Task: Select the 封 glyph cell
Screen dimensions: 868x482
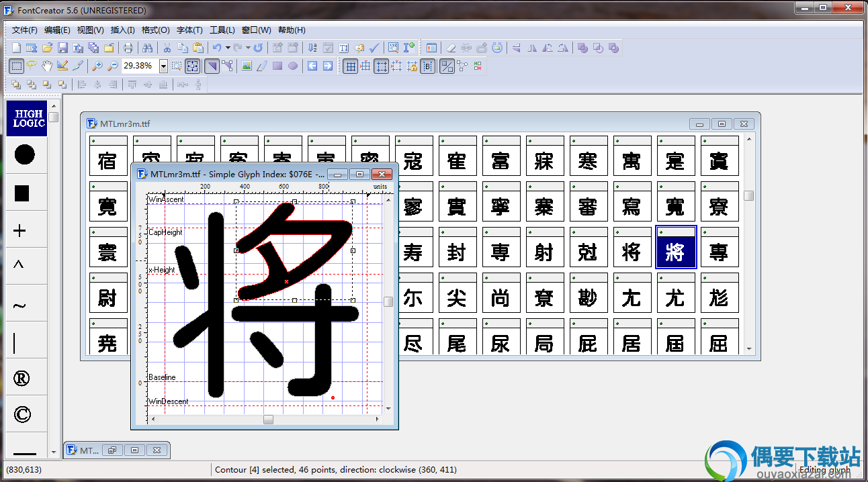Action: pyautogui.click(x=457, y=247)
